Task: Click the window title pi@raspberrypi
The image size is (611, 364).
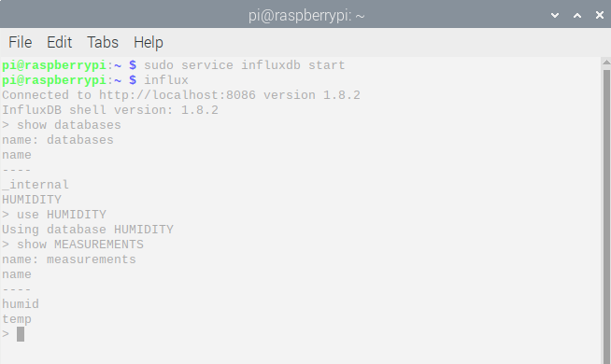Action: (306, 16)
